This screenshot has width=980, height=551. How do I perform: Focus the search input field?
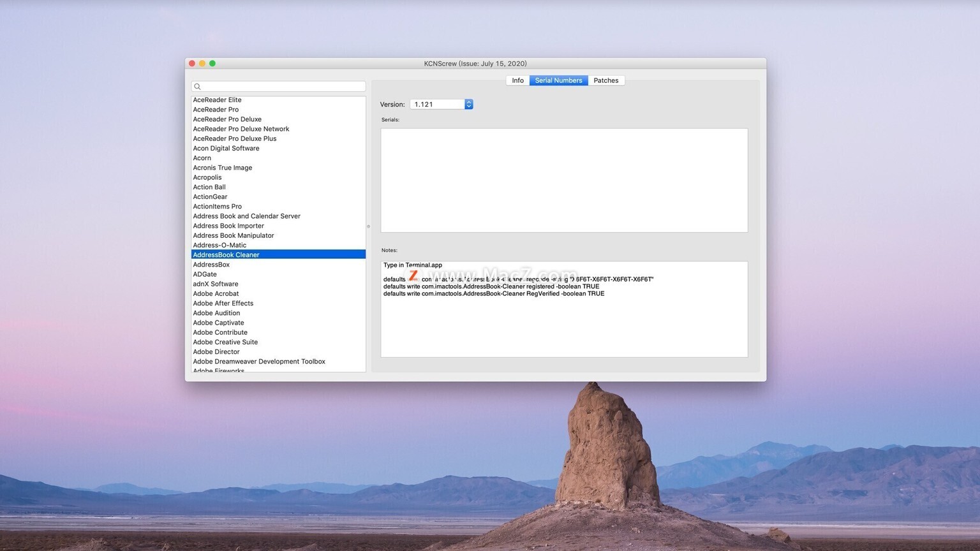point(278,86)
